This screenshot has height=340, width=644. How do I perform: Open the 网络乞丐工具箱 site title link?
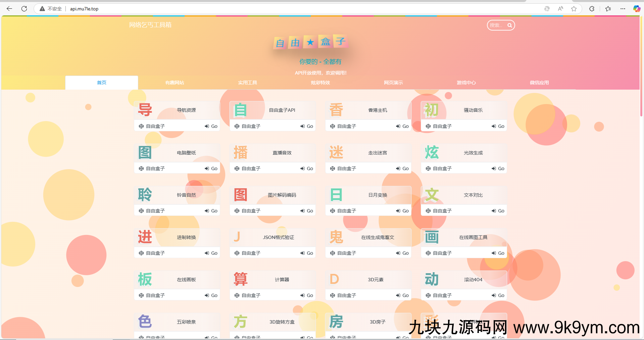[x=150, y=25]
